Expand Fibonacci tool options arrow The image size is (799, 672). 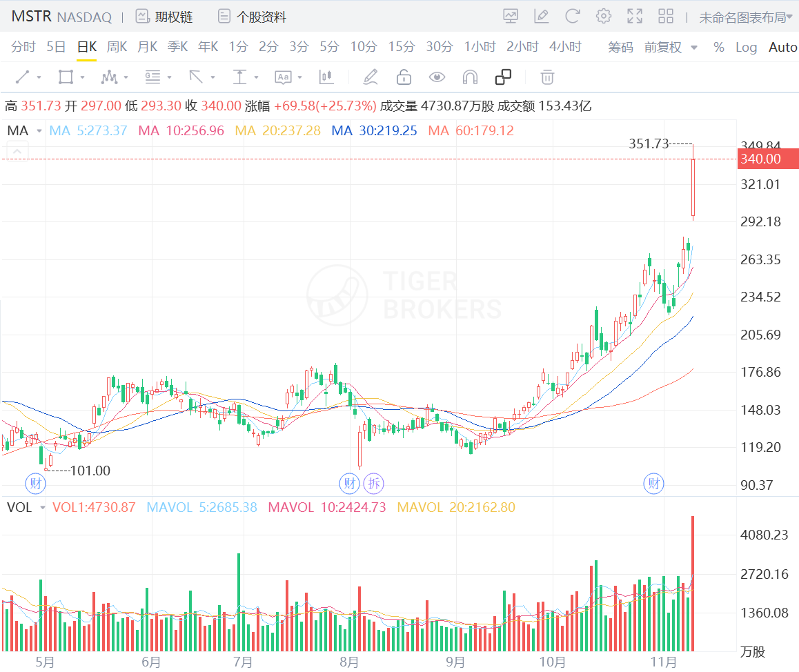169,77
